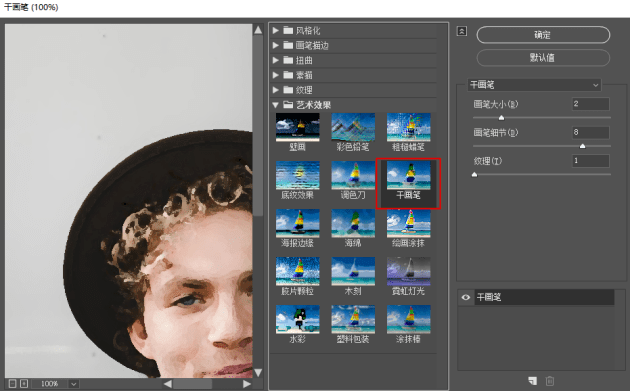Click the delete effect layer trash icon
The width and height of the screenshot is (630, 391).
pos(550,381)
